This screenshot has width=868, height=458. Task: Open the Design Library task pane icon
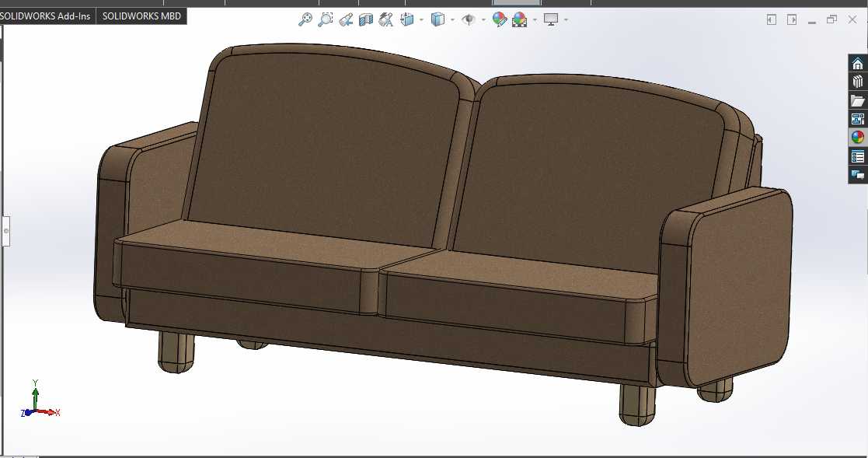858,82
